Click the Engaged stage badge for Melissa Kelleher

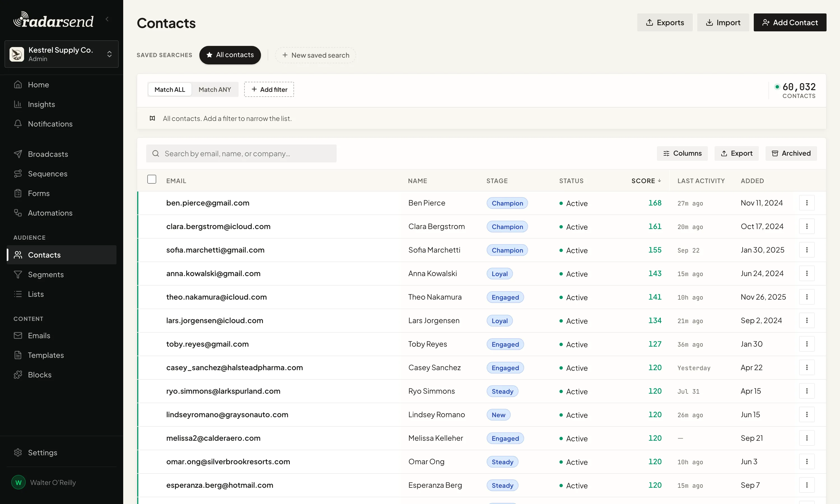coord(505,438)
